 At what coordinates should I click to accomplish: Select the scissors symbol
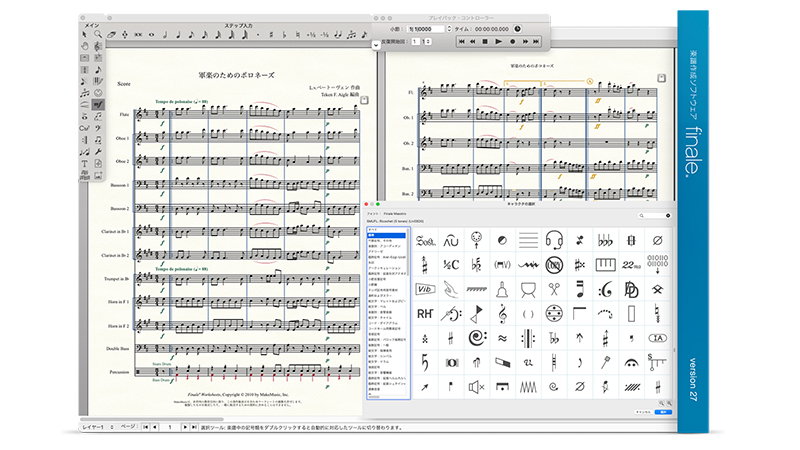554,289
